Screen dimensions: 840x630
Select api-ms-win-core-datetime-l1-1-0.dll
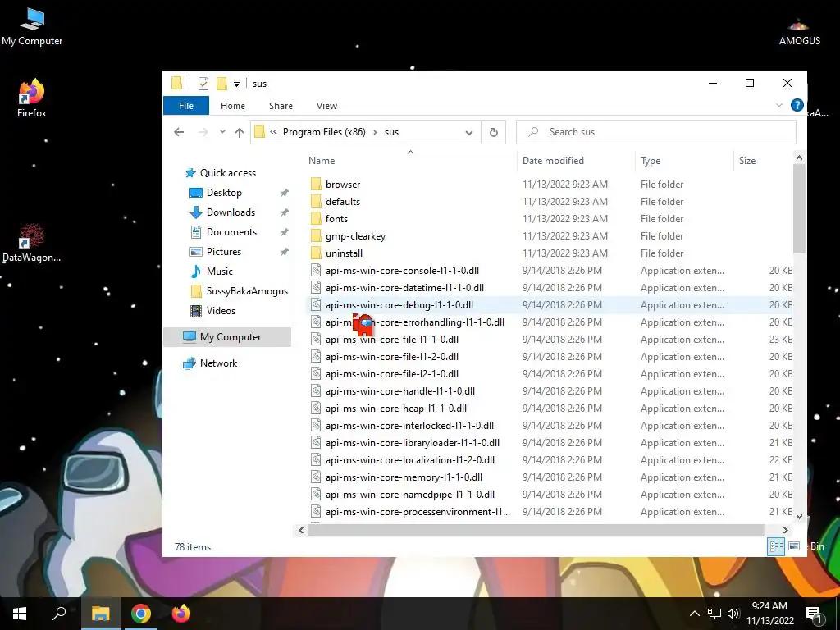(x=404, y=288)
